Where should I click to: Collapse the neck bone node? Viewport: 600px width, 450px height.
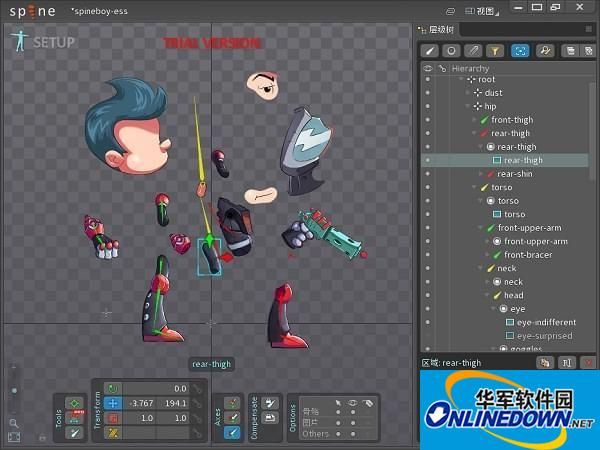481,268
